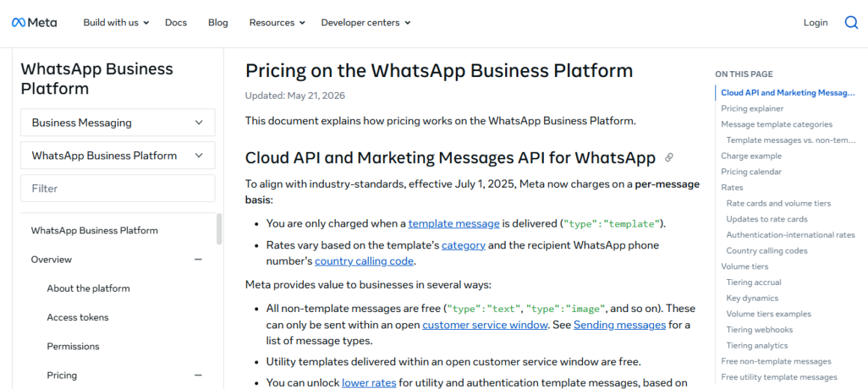Select About the platform in sidebar
This screenshot has height=389, width=868.
tap(88, 288)
